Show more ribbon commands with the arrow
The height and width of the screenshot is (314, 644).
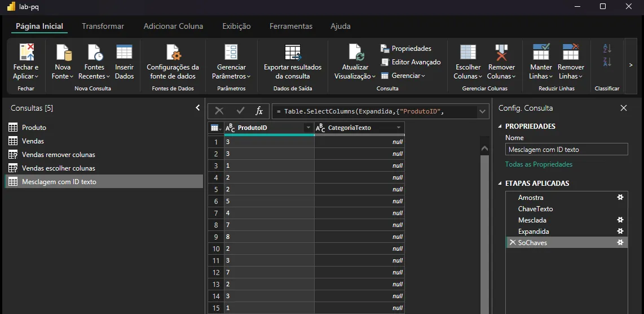coord(631,65)
